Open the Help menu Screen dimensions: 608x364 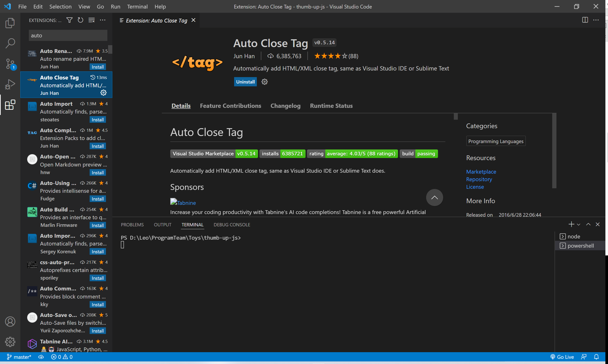coord(160,7)
